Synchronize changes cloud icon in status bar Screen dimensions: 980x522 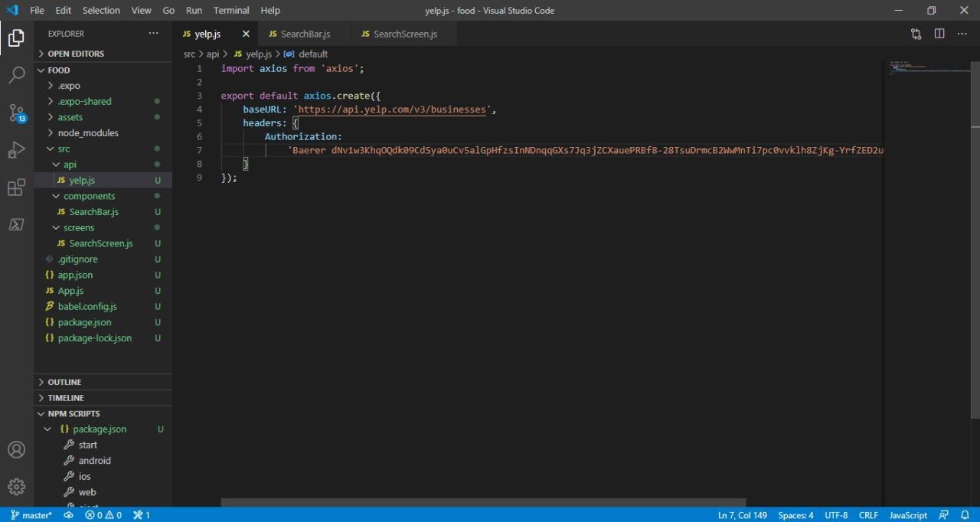tap(68, 515)
